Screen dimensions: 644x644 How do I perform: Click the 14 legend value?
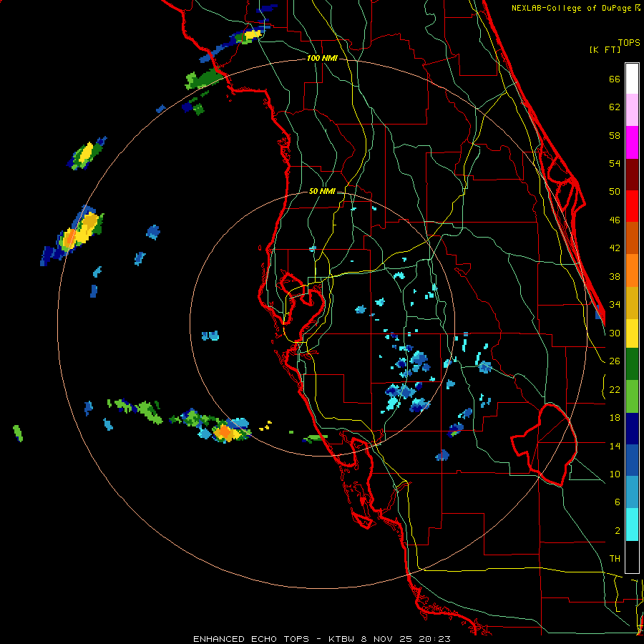pos(615,446)
